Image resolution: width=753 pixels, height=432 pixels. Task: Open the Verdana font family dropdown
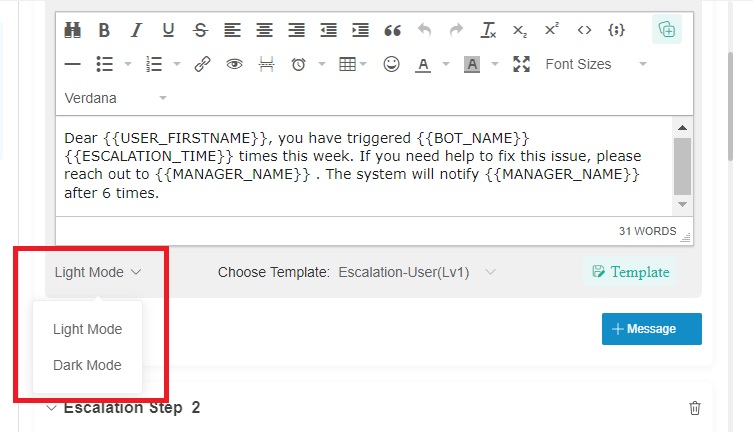pos(115,98)
